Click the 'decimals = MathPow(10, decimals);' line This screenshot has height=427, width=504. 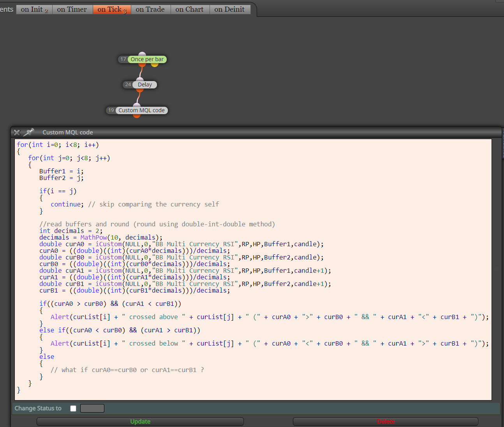tap(101, 237)
